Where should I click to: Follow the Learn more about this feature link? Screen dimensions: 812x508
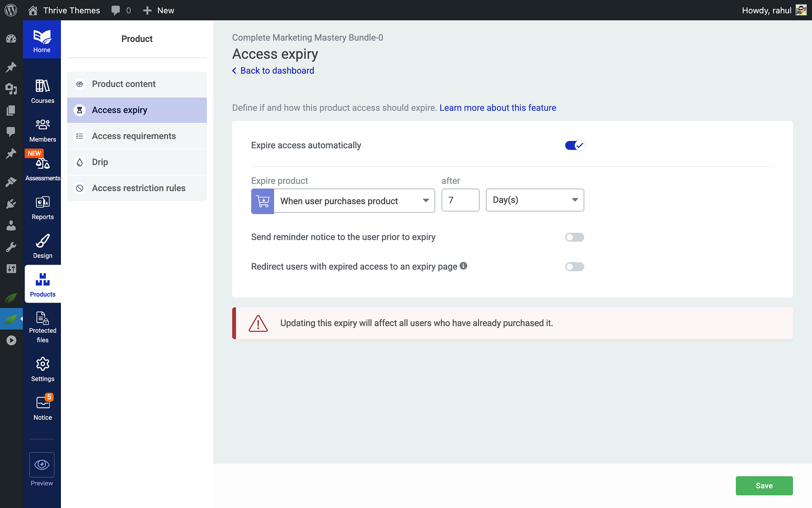(x=498, y=108)
